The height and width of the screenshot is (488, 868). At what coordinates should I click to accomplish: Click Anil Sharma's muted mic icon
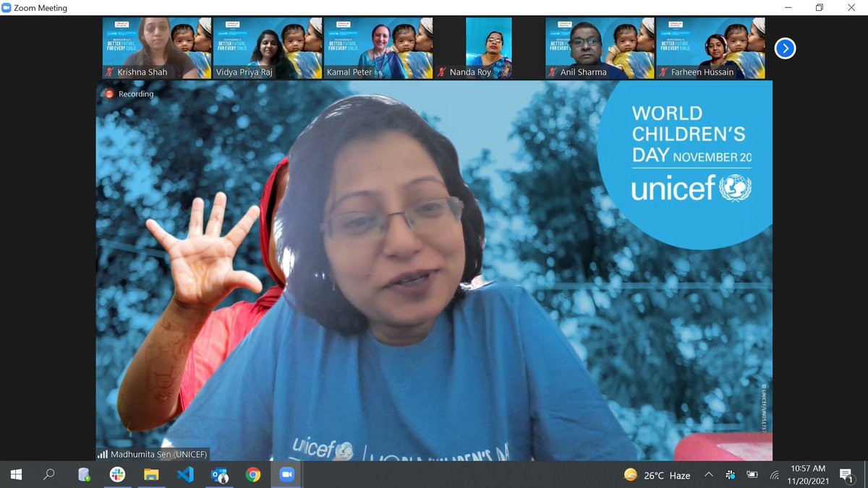coord(553,72)
